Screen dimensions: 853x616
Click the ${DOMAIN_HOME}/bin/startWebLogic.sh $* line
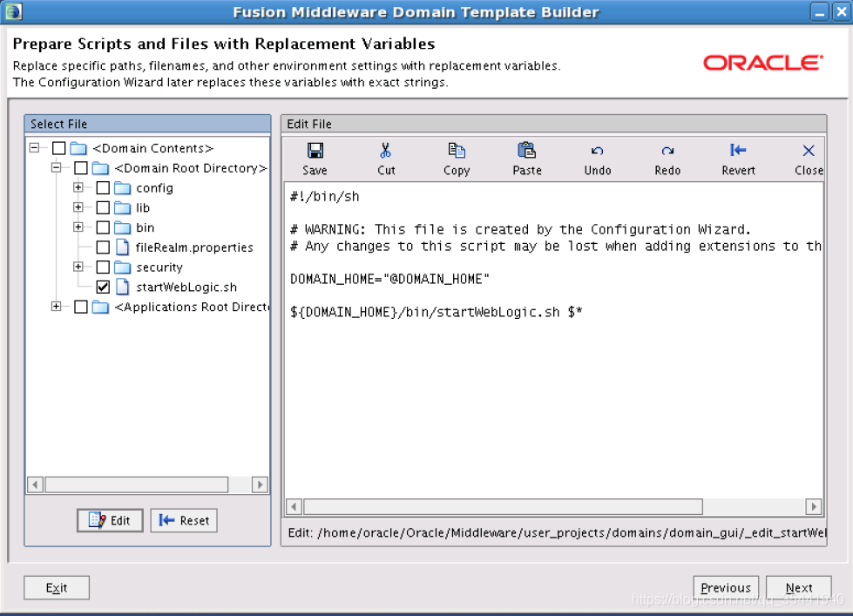coord(437,312)
